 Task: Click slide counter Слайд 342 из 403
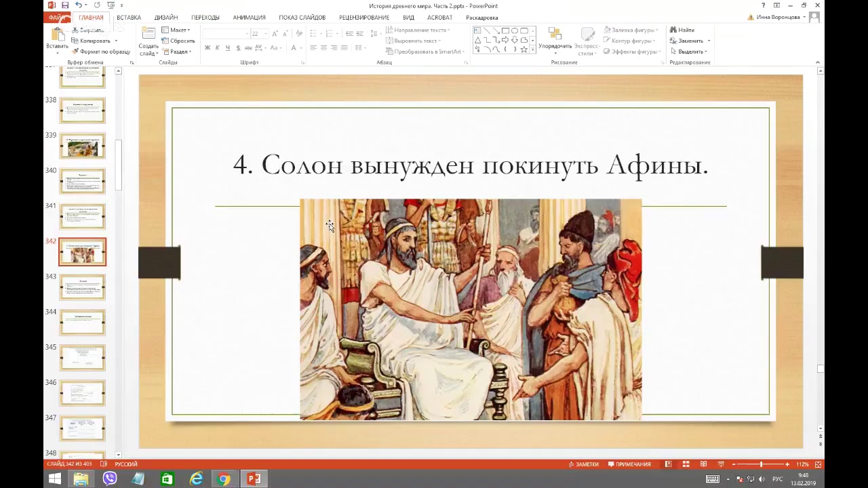tap(68, 464)
